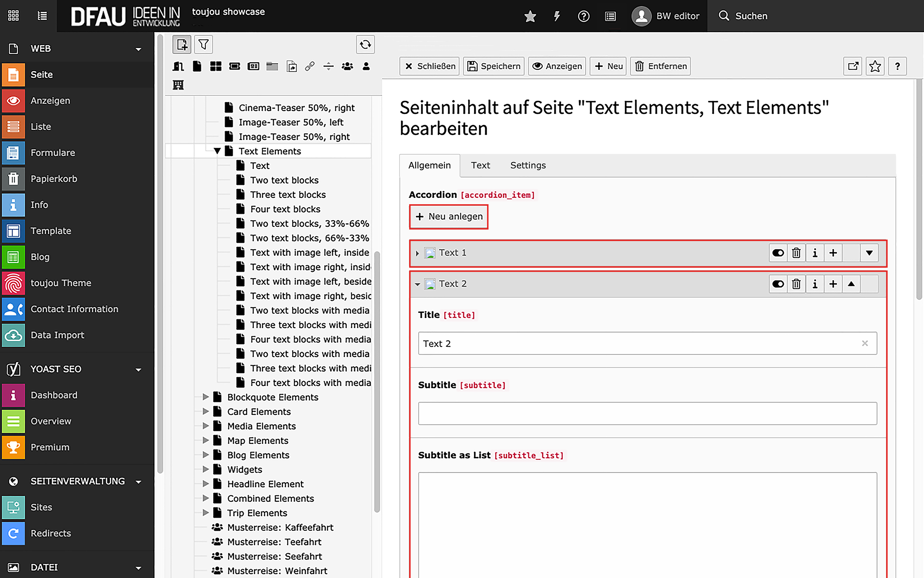Open the system information list icon
Image resolution: width=924 pixels, height=578 pixels.
tap(610, 16)
